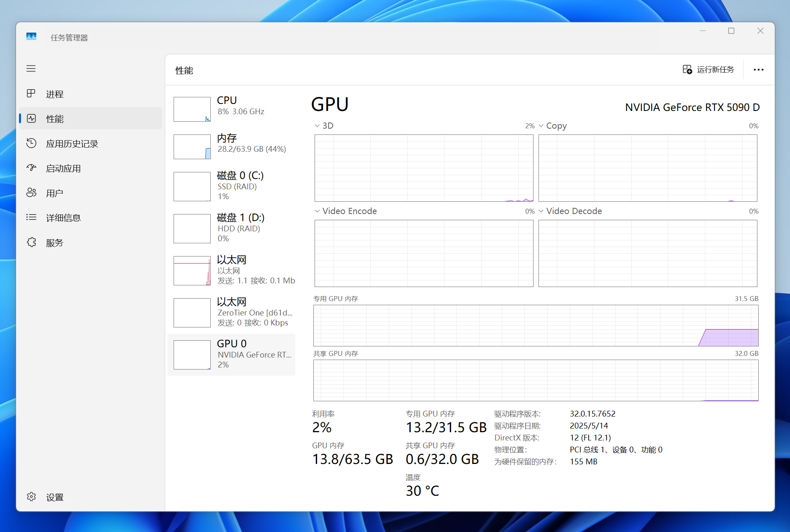Image resolution: width=790 pixels, height=532 pixels.
Task: Select 磁盘 1 (D:) mini graph
Action: pos(192,228)
